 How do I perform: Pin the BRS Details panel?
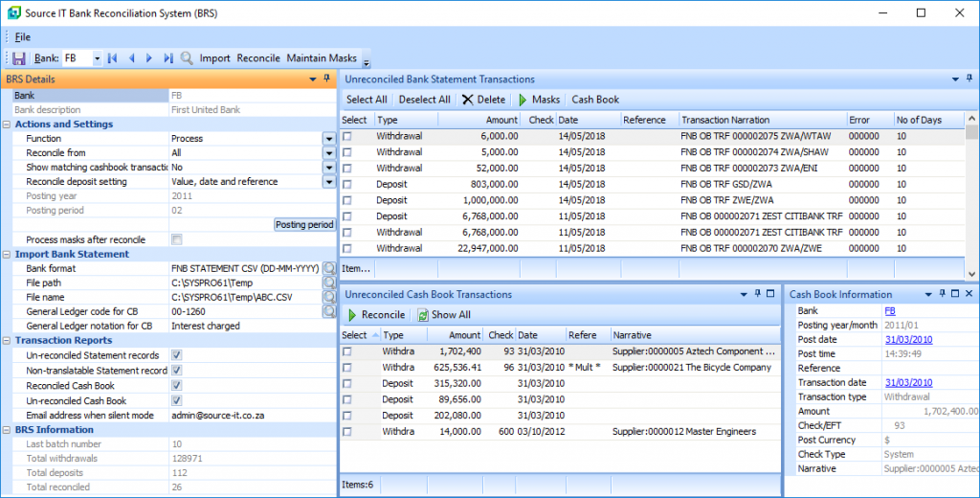click(x=327, y=79)
